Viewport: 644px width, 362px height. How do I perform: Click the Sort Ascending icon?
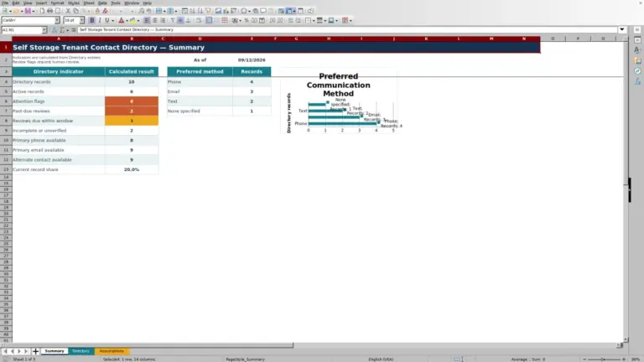click(193, 11)
